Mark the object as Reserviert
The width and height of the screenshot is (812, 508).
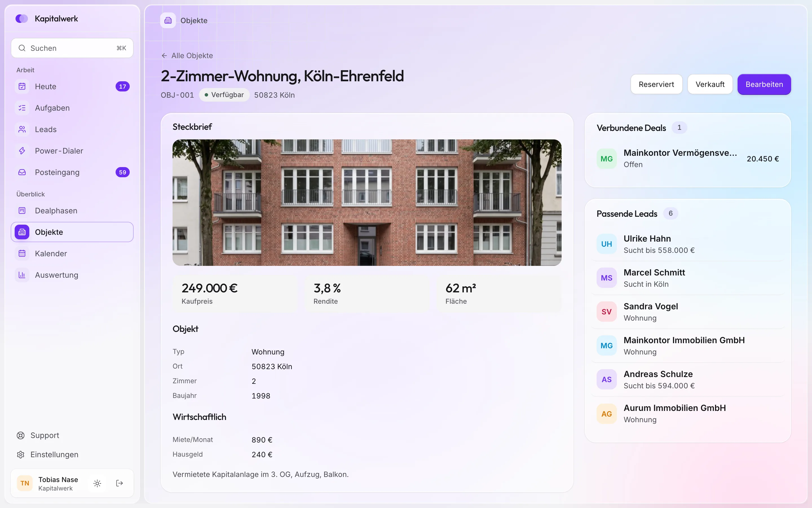click(656, 84)
